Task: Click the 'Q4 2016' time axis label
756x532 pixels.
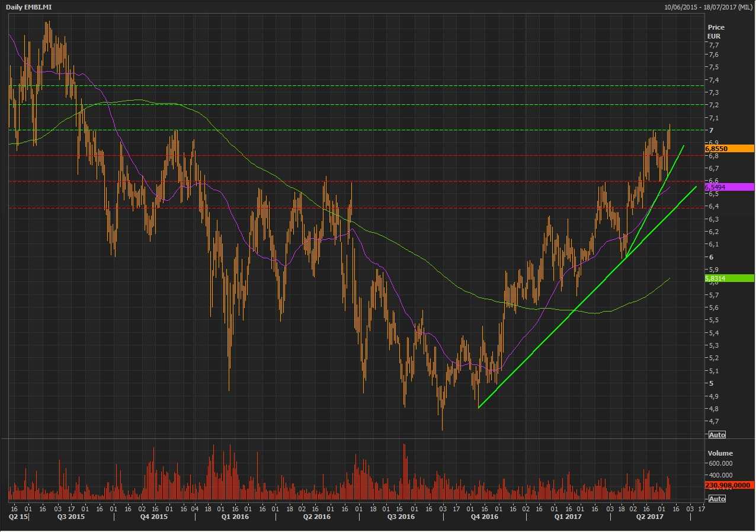Action: (x=485, y=517)
